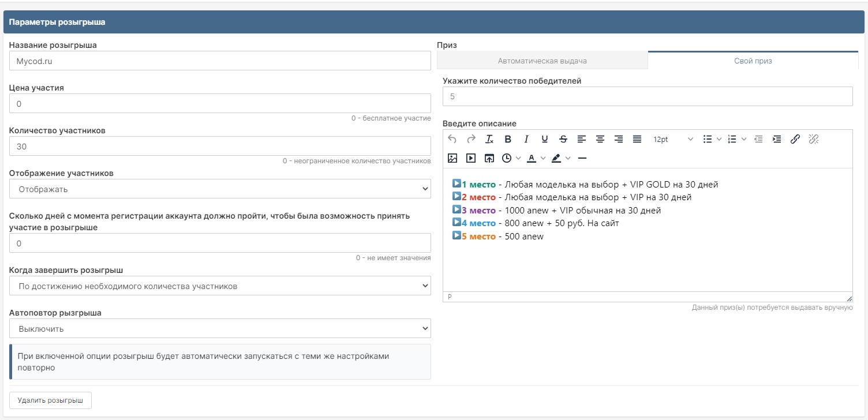
Task: Click the Название розыгрыша input field
Action: 220,61
